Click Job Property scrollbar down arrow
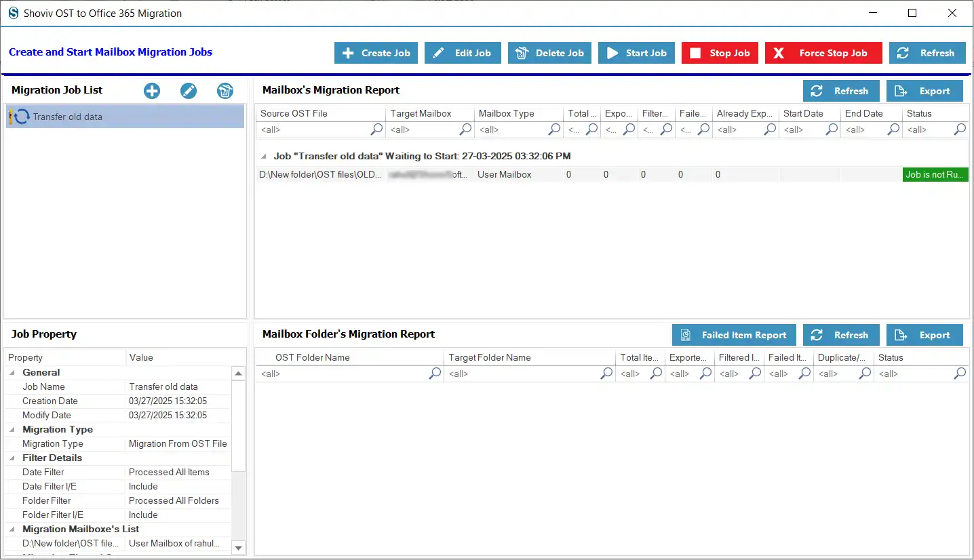The height and width of the screenshot is (560, 974). (x=238, y=547)
